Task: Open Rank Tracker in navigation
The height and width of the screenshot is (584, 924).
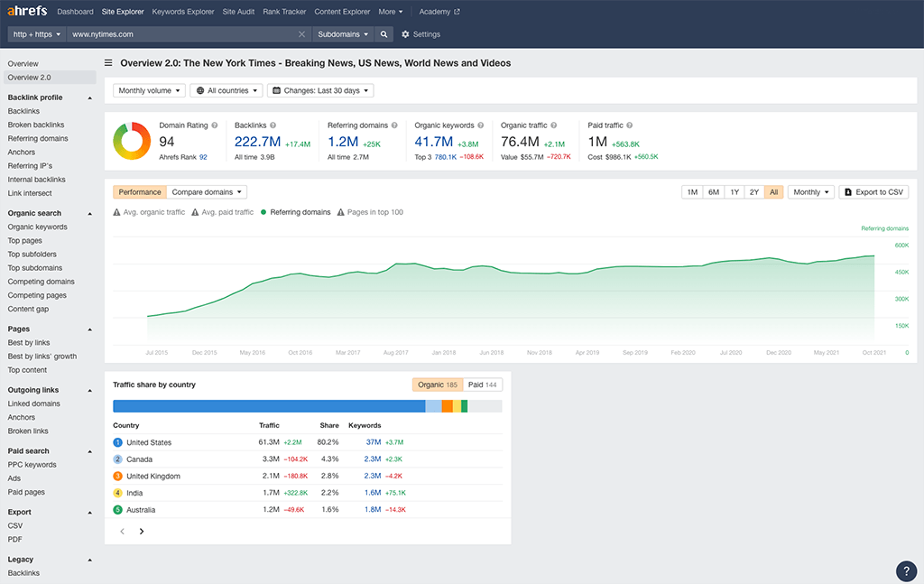Action: pyautogui.click(x=284, y=11)
